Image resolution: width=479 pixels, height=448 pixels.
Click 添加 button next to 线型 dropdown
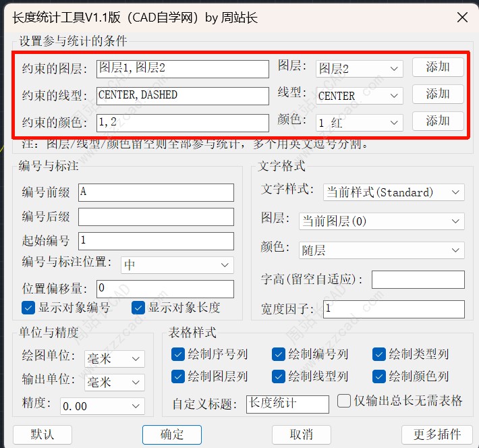[438, 94]
